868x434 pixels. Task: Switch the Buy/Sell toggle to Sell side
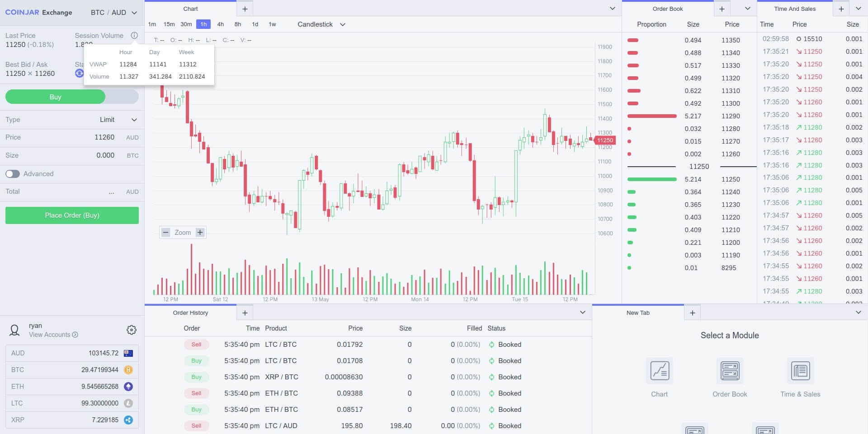122,97
